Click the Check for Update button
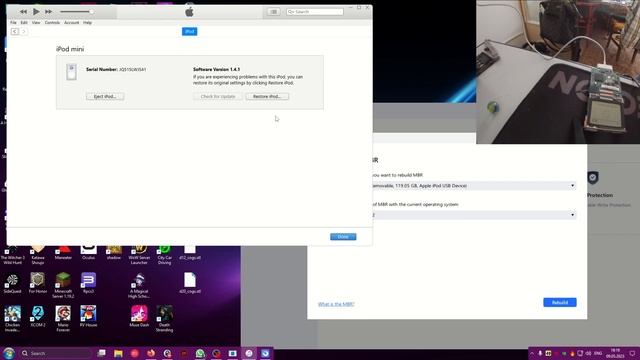 218,97
